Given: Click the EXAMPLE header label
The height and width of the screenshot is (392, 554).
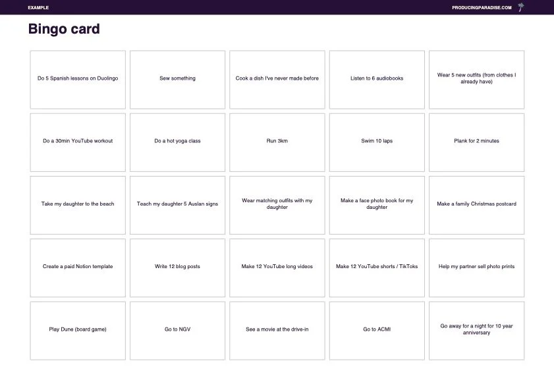Looking at the screenshot, I should pyautogui.click(x=38, y=7).
